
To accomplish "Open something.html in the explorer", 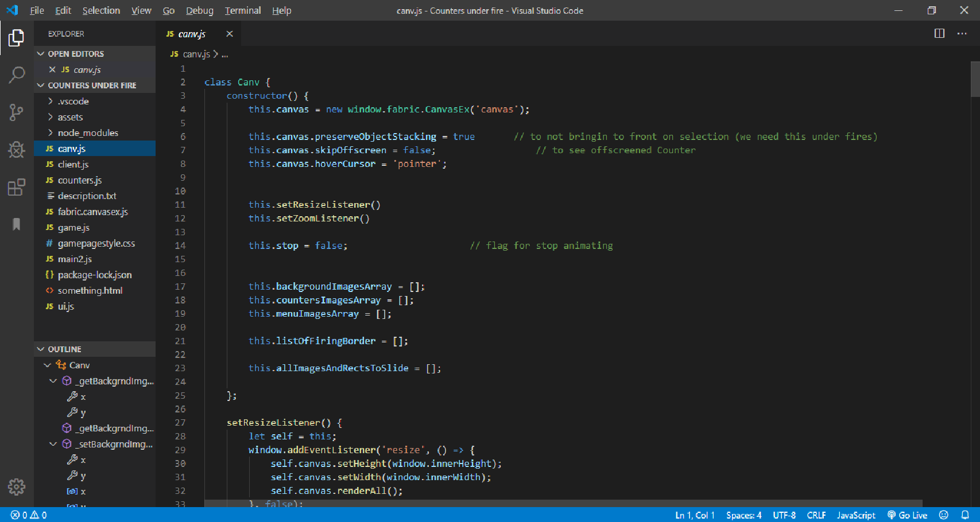I will 95,290.
